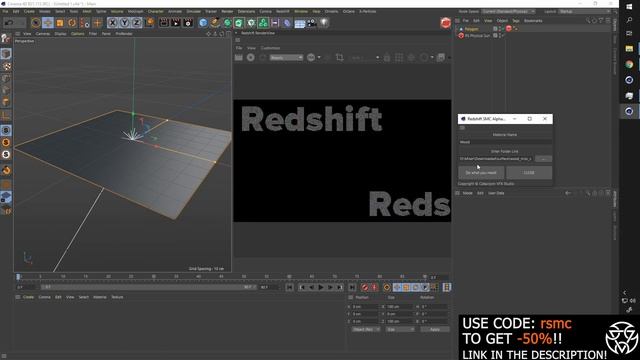Image resolution: width=640 pixels, height=360 pixels.
Task: Click timeline playhead at frame 0
Action: 18,277
